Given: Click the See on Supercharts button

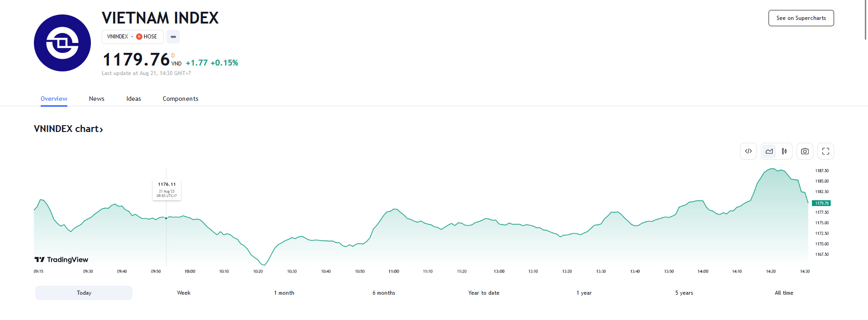Looking at the screenshot, I should click(x=801, y=18).
